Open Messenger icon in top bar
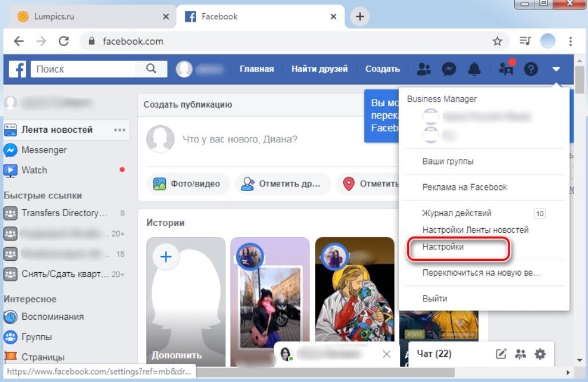 pyautogui.click(x=449, y=69)
